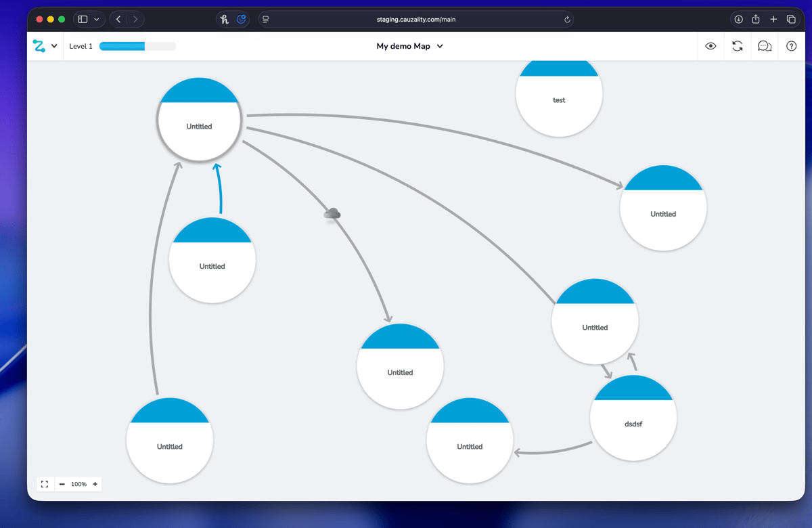812x528 pixels.
Task: Click the Level 1 label
Action: click(81, 46)
